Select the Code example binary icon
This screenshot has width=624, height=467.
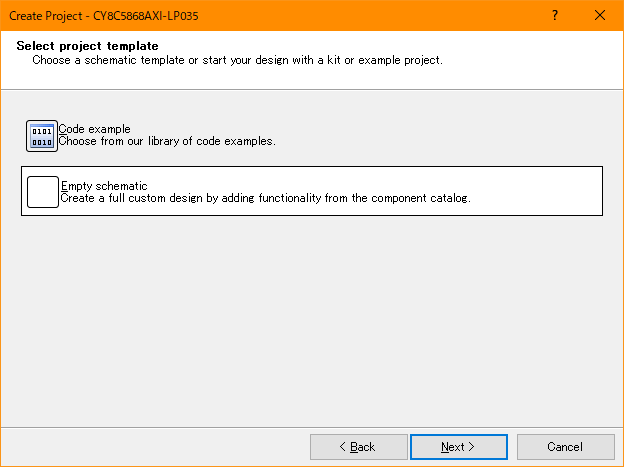pos(42,136)
